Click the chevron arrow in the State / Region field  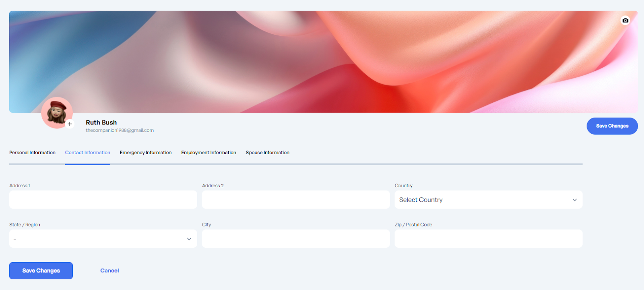(x=189, y=239)
